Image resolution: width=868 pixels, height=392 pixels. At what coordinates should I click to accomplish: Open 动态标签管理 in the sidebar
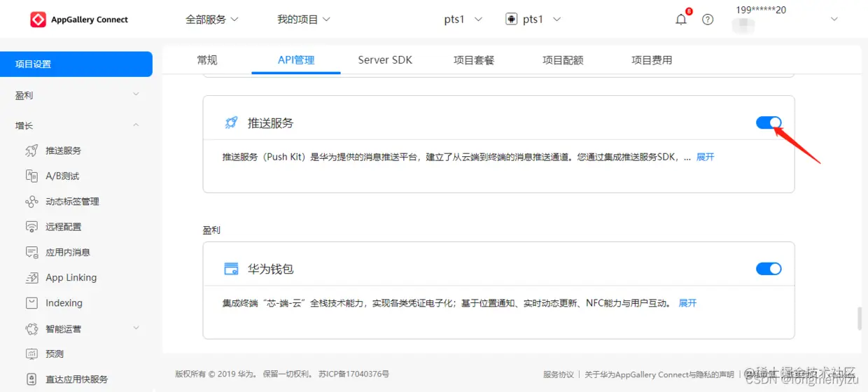(72, 202)
